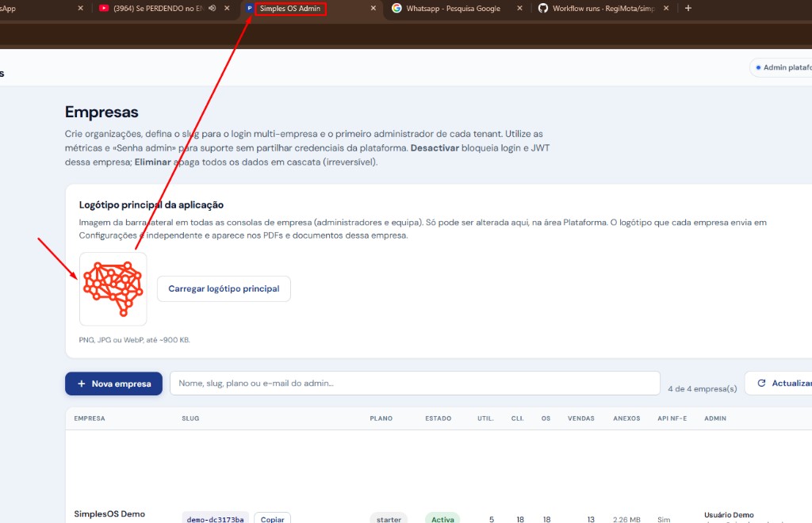The height and width of the screenshot is (523, 812).
Task: Click the Admin plataforma badge
Action: point(783,67)
